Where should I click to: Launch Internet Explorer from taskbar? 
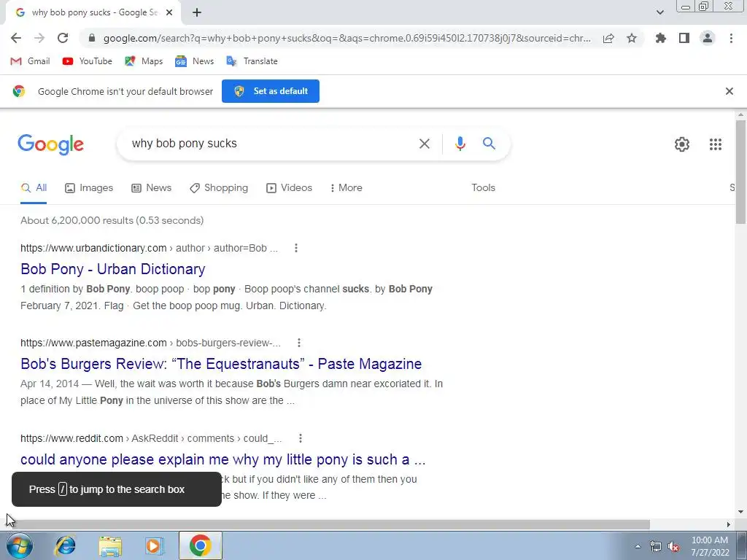[x=65, y=545]
